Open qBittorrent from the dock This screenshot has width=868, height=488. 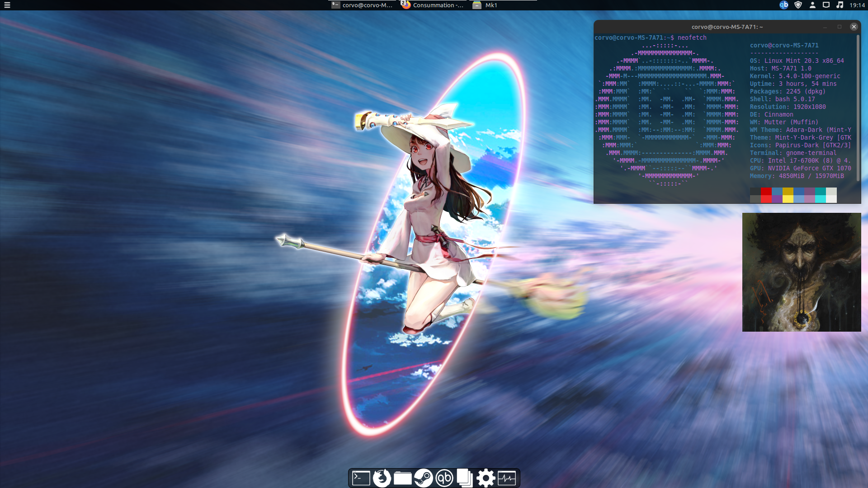click(x=444, y=478)
